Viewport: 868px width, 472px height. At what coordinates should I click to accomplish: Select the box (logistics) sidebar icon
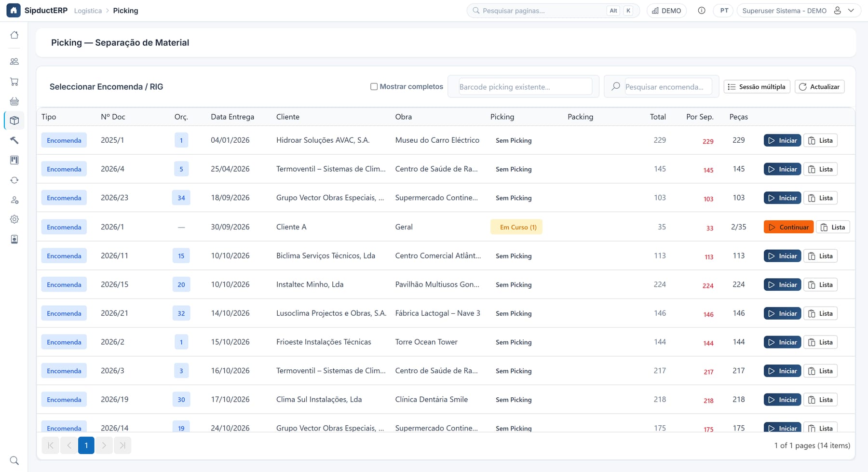point(14,121)
